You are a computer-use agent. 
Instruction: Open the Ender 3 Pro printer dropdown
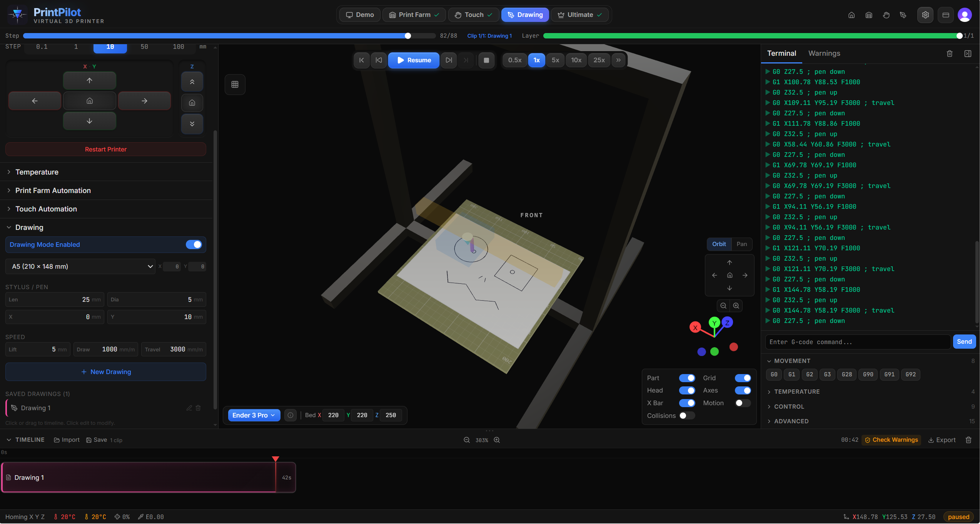click(254, 415)
